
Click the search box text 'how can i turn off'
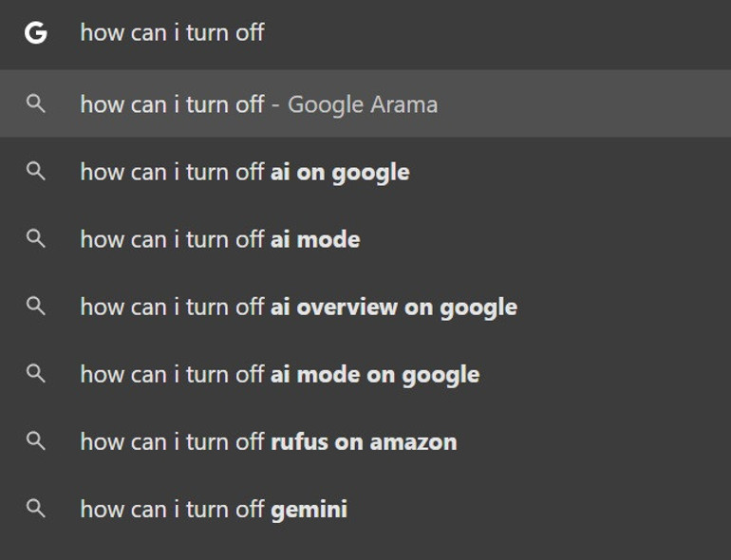(x=172, y=33)
